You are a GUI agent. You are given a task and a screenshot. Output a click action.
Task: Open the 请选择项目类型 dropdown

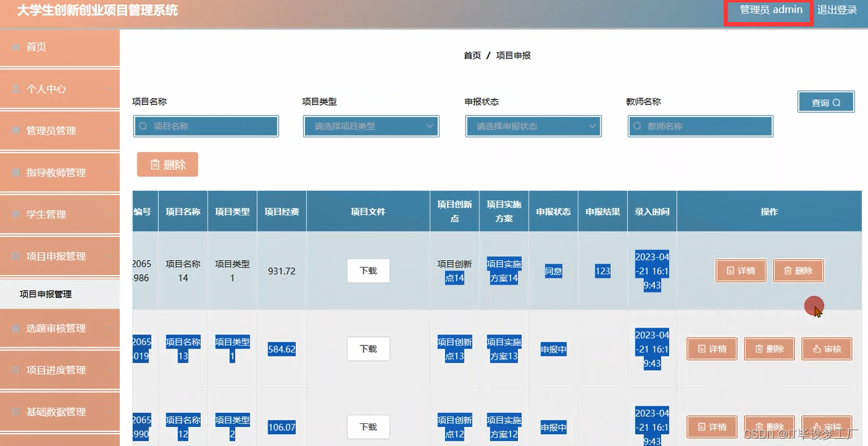[371, 126]
